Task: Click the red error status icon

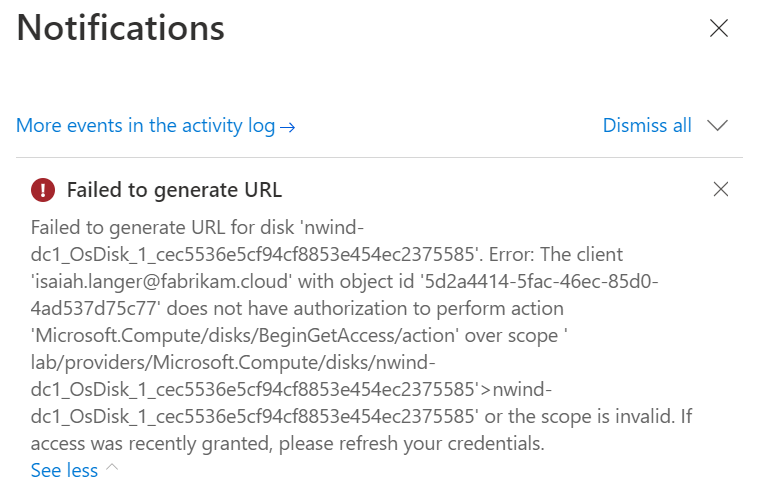Action: coord(43,189)
